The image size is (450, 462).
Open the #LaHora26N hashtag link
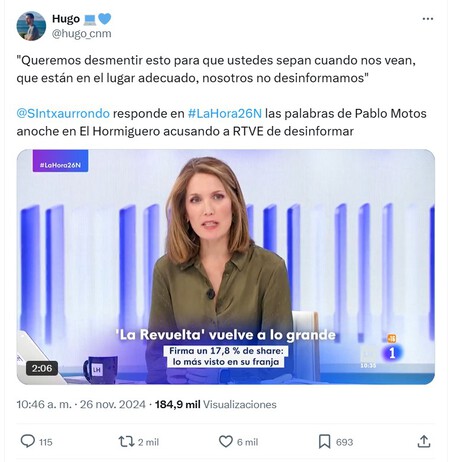coord(225,114)
